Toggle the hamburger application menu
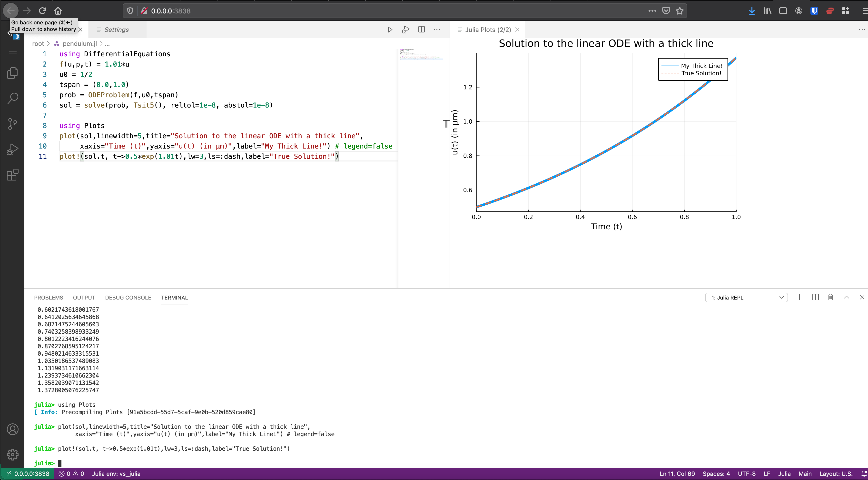Screen dimensions: 868x480 (12, 53)
